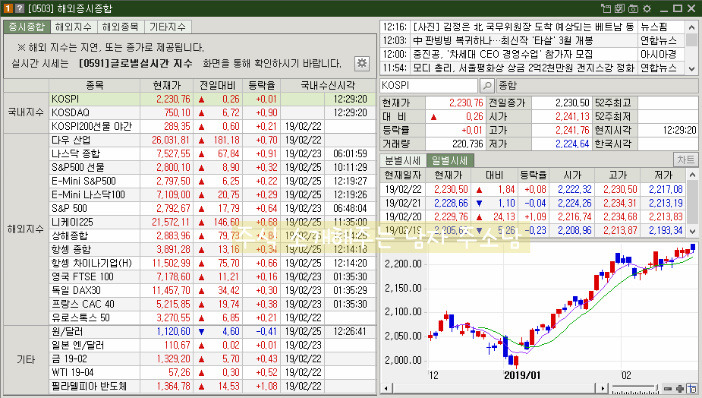Screen dimensions: 702x398
Task: Click the chart layout icon at bottom right
Action: [693, 389]
